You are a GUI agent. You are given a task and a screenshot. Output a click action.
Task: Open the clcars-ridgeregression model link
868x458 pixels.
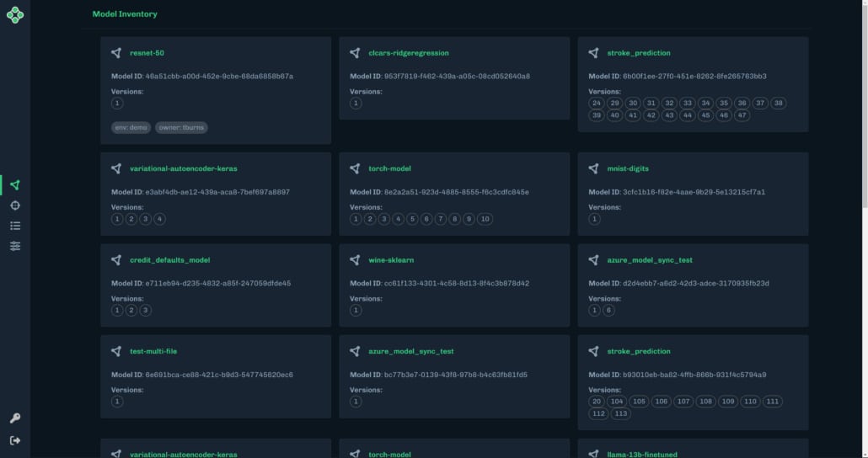click(x=409, y=53)
